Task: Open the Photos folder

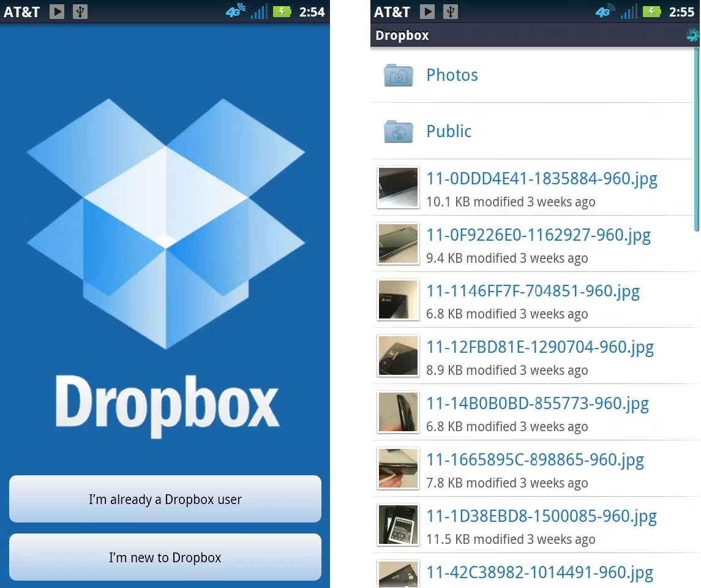Action: pos(452,75)
